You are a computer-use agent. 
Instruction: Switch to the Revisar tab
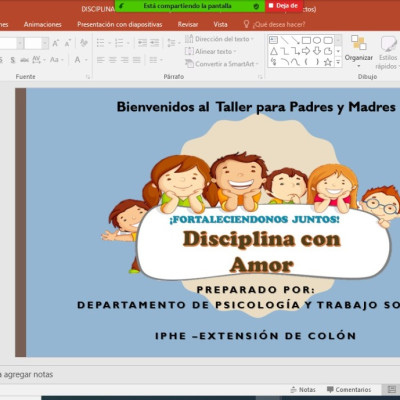pos(188,24)
